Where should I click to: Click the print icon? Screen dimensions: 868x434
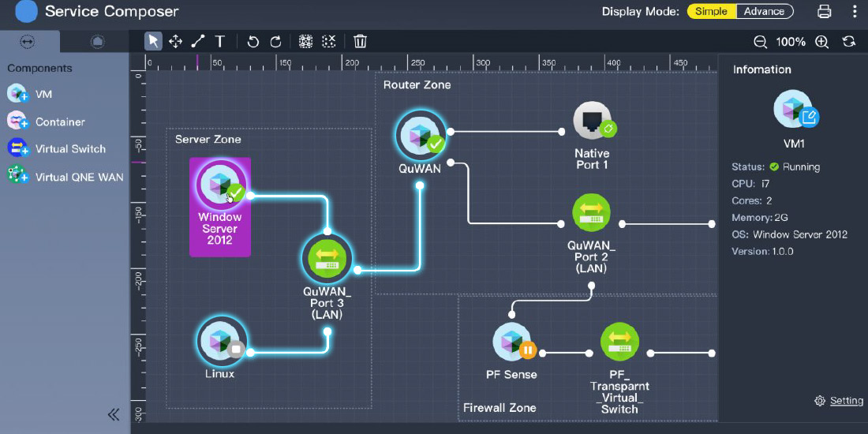(x=825, y=11)
